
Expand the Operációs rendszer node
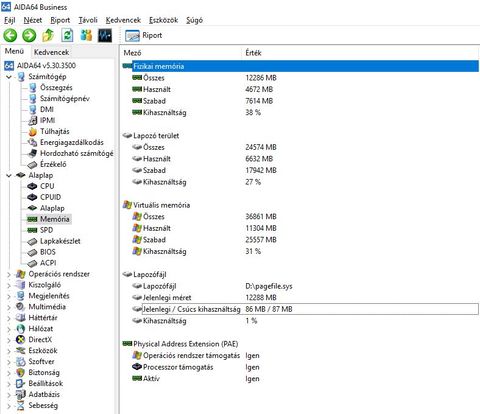tap(9, 274)
